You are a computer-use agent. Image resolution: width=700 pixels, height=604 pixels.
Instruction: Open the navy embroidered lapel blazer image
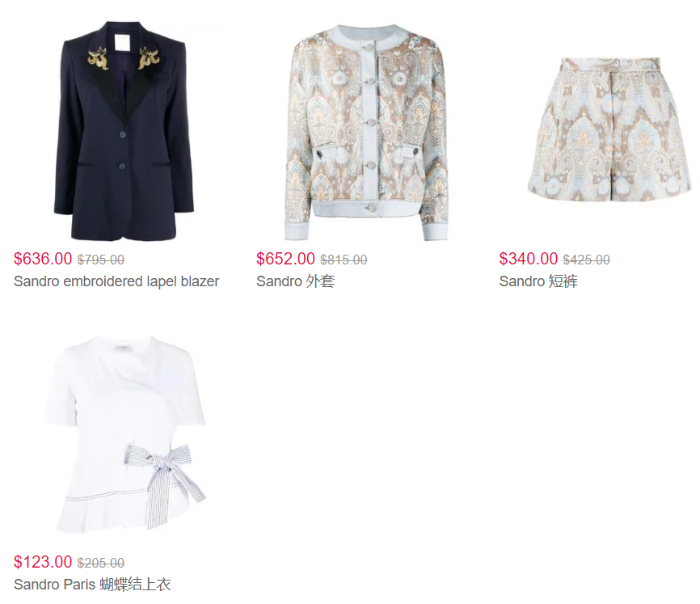[124, 130]
